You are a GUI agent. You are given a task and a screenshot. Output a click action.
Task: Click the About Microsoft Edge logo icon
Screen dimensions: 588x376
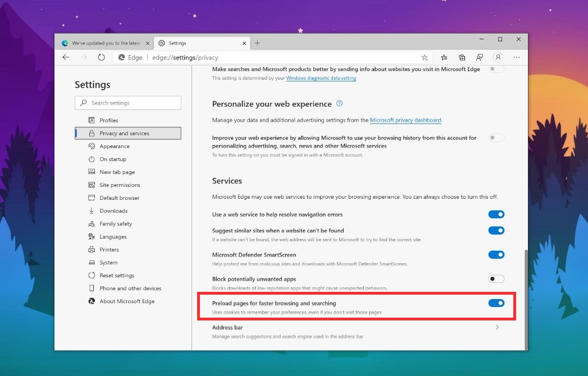pyautogui.click(x=92, y=301)
